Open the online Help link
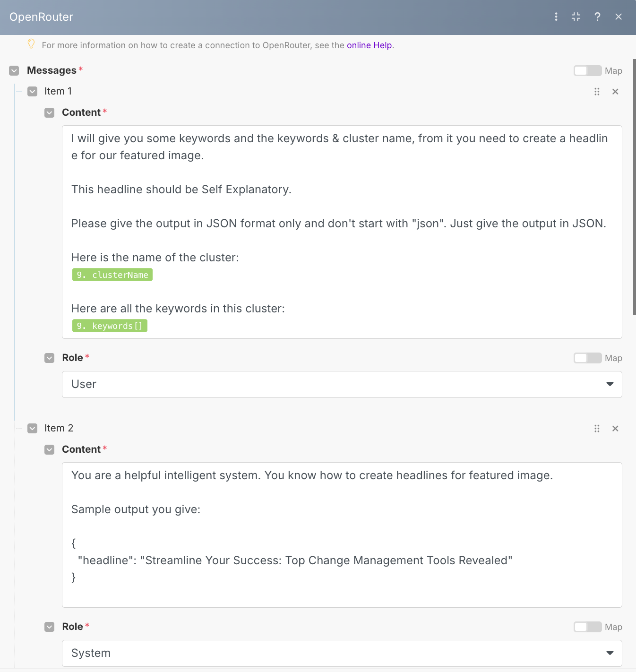636x672 pixels. click(x=369, y=45)
